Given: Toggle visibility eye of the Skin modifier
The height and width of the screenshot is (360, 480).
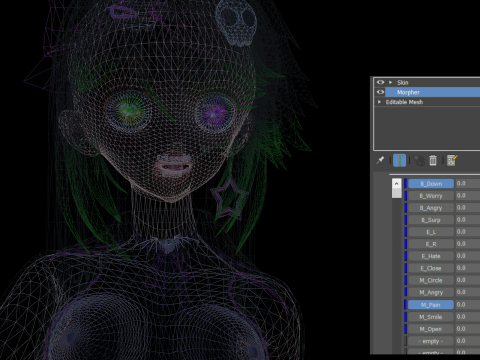Looking at the screenshot, I should pyautogui.click(x=380, y=82).
